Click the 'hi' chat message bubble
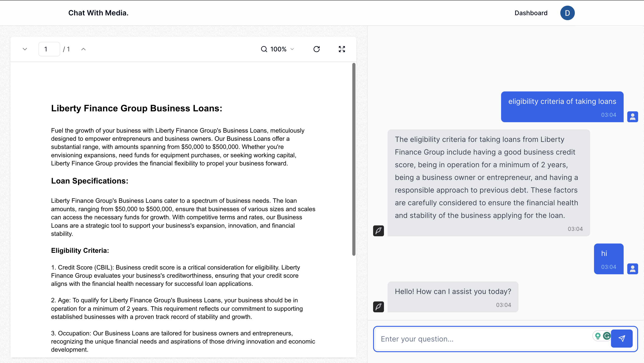The width and height of the screenshot is (644, 363). point(608,259)
